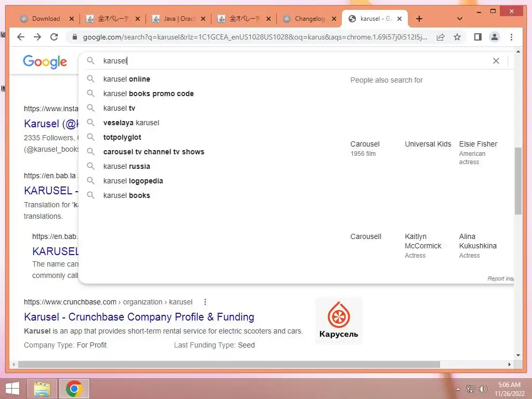
Task: Open Universal Kids related search
Action: click(428, 144)
